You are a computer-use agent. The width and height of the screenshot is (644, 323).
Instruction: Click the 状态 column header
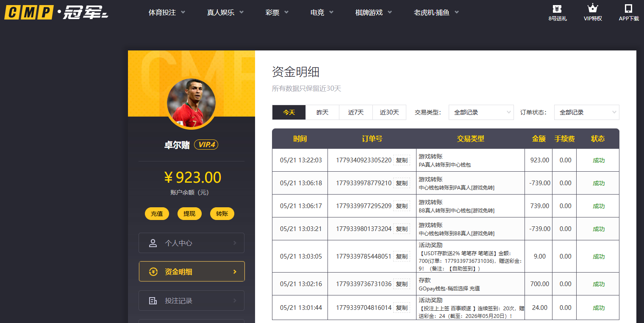pyautogui.click(x=598, y=139)
